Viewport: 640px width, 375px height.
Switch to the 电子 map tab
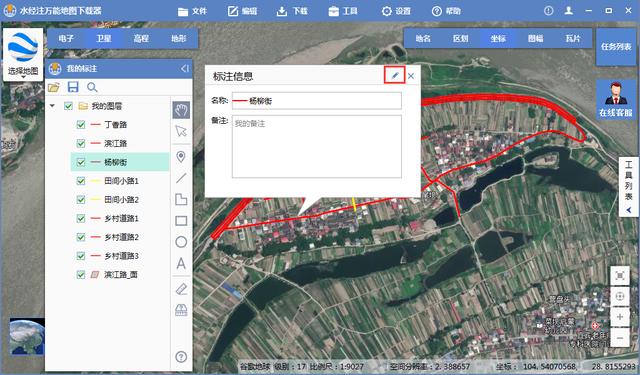pos(66,39)
